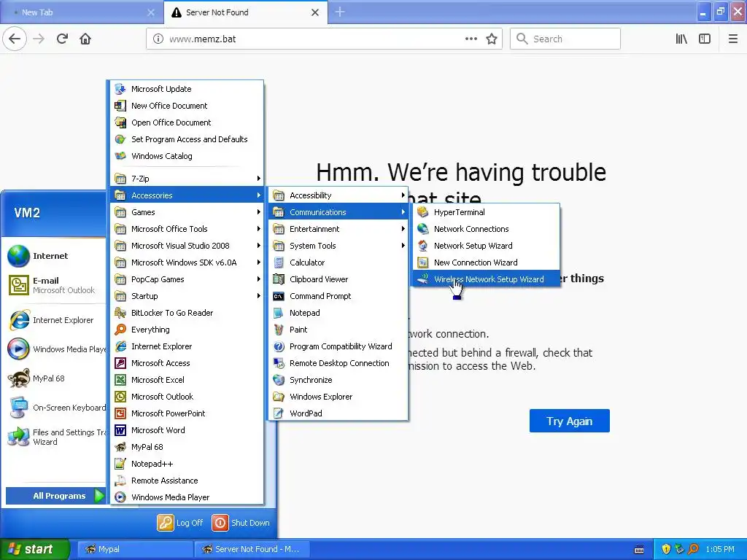This screenshot has height=560, width=747.
Task: Expand Microsoft Windows SDK v6.0A submenu arrow
Action: (x=259, y=262)
